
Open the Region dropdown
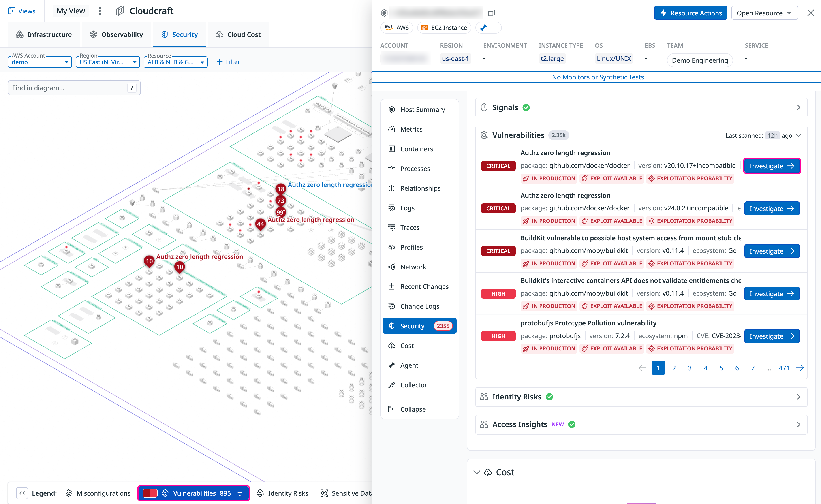(x=108, y=62)
